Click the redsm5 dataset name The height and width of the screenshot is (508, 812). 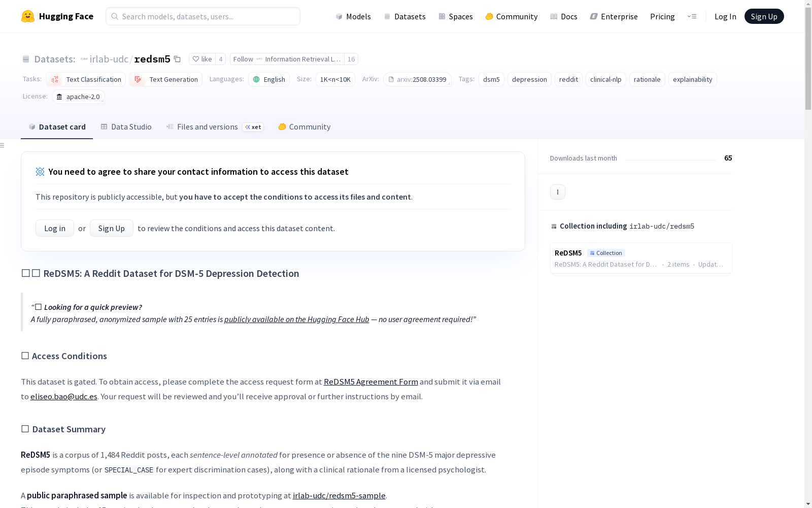(x=152, y=59)
